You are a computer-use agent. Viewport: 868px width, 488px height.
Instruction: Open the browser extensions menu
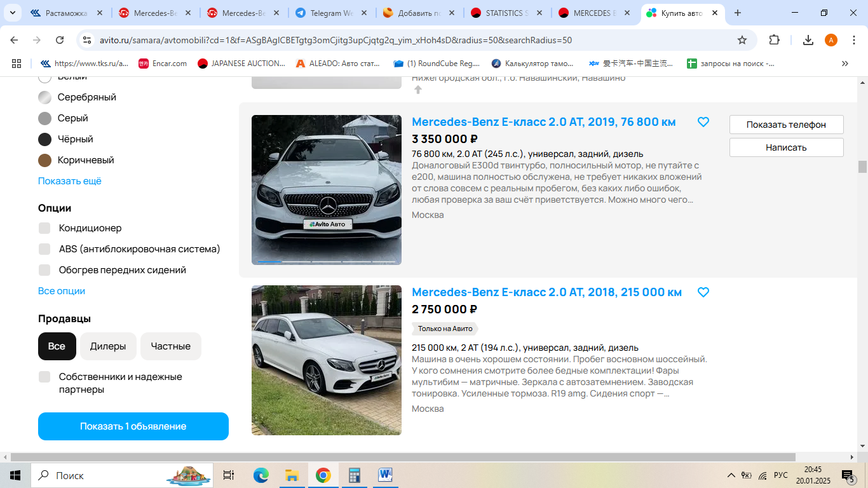tap(774, 40)
